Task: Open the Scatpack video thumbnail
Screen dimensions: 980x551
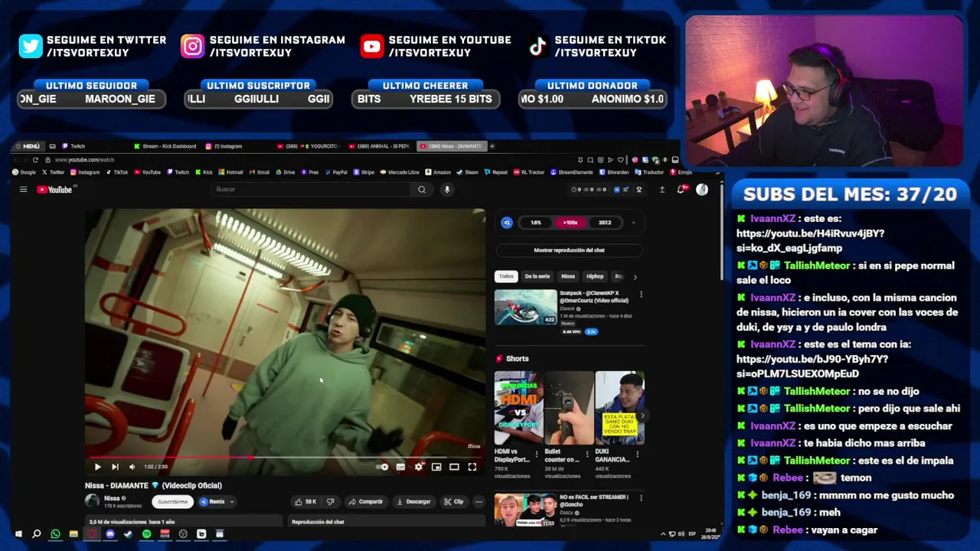Action: coord(526,307)
